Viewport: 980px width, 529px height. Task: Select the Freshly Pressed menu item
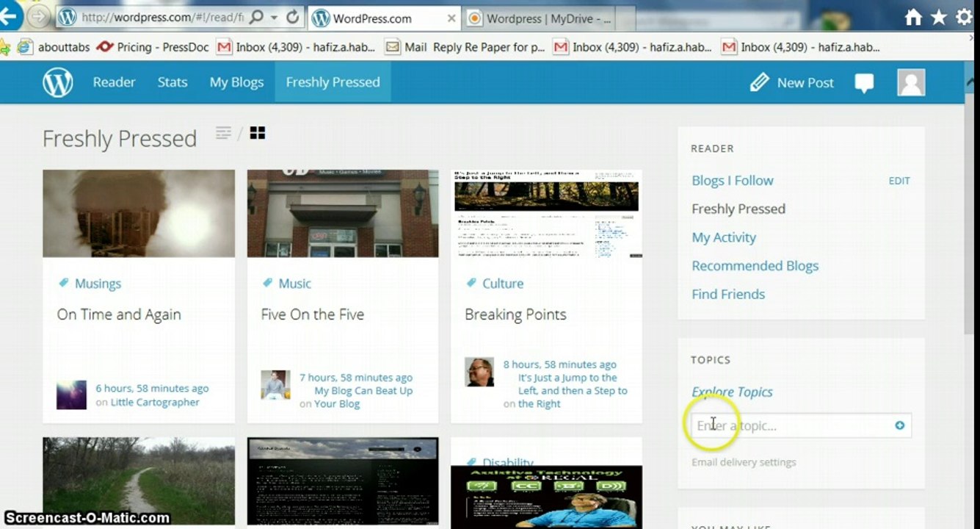click(x=333, y=82)
